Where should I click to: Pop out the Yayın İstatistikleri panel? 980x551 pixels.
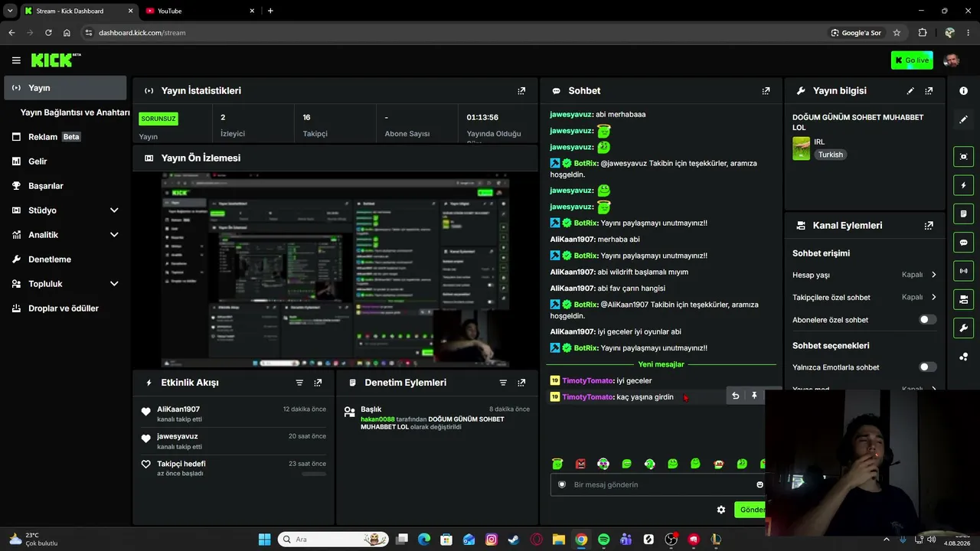click(x=521, y=90)
